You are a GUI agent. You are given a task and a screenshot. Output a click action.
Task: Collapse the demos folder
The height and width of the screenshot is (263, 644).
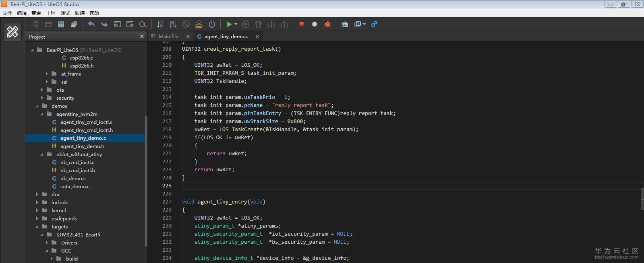click(x=37, y=106)
